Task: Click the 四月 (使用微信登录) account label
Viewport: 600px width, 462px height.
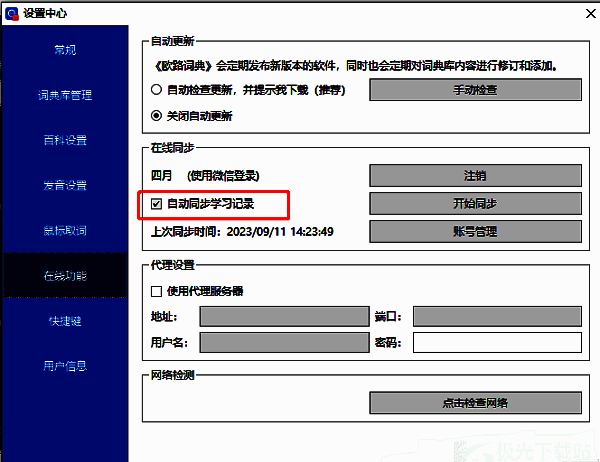Action: pyautogui.click(x=205, y=176)
